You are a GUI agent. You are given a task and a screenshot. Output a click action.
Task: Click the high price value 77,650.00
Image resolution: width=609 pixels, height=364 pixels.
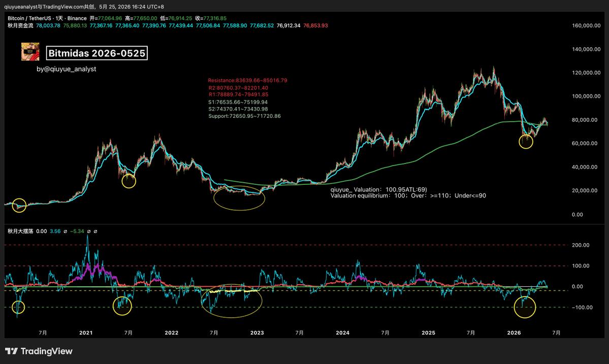tap(145, 18)
